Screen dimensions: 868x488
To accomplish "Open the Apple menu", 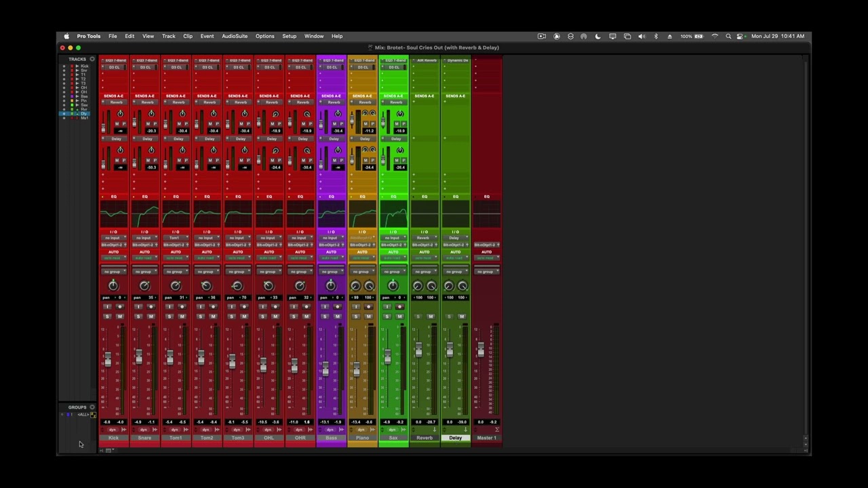I will point(66,36).
